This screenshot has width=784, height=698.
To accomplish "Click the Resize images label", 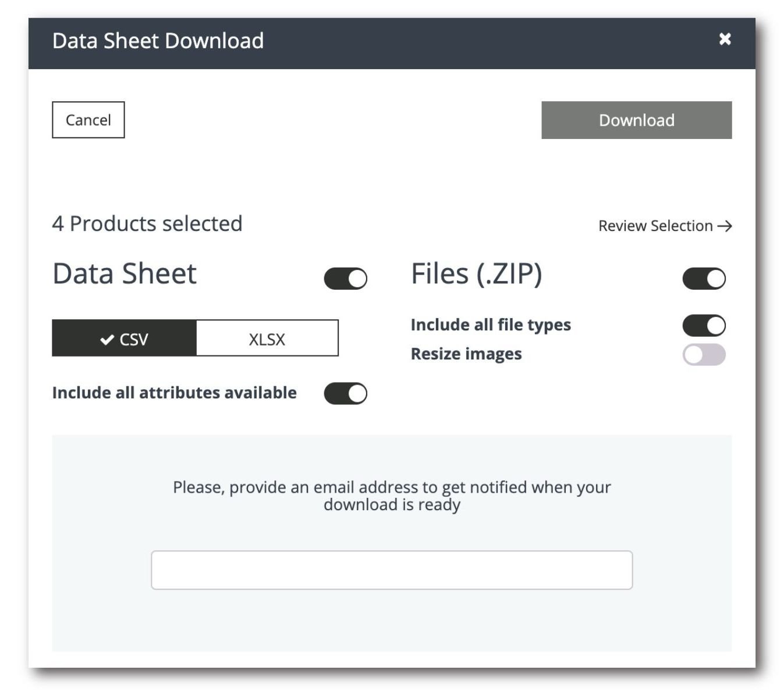I will pos(466,354).
